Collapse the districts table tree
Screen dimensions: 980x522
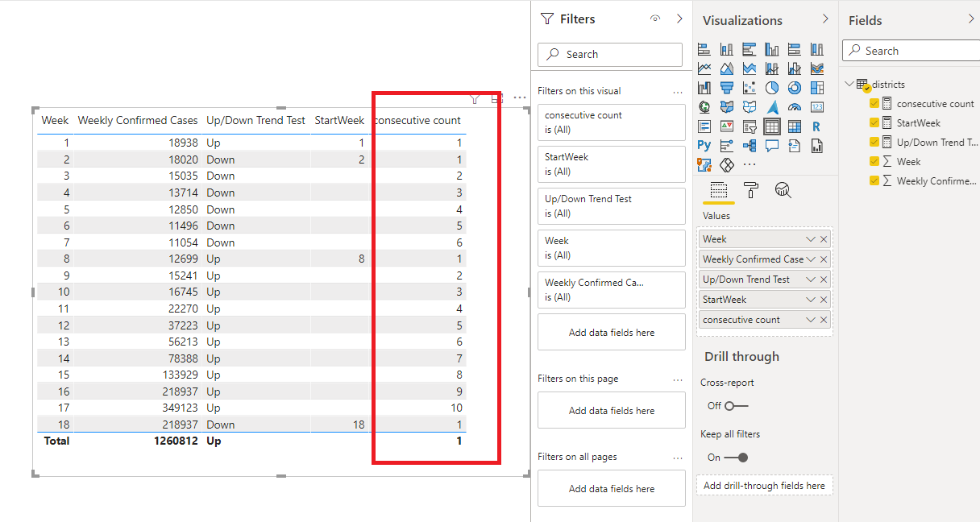[849, 84]
